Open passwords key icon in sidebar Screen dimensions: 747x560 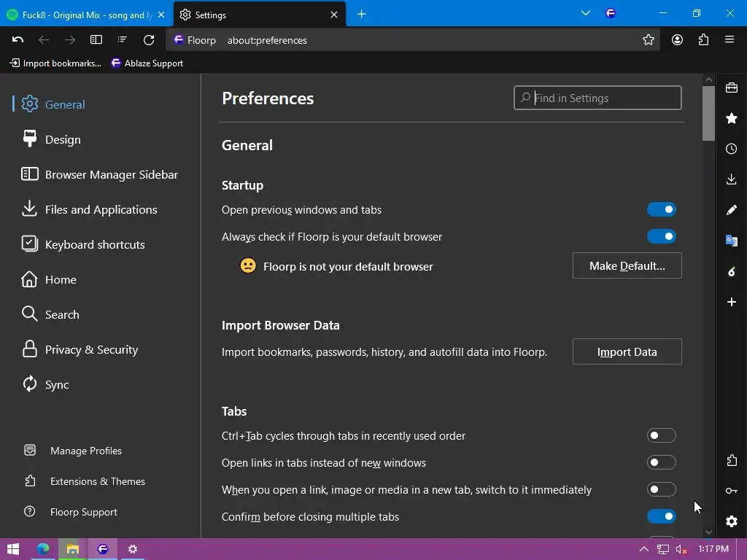coord(731,491)
